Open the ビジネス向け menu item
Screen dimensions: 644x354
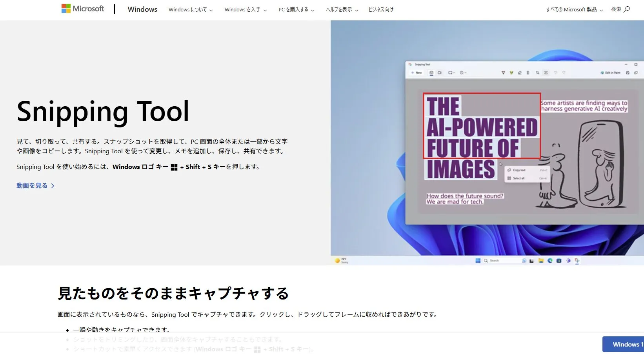point(380,10)
